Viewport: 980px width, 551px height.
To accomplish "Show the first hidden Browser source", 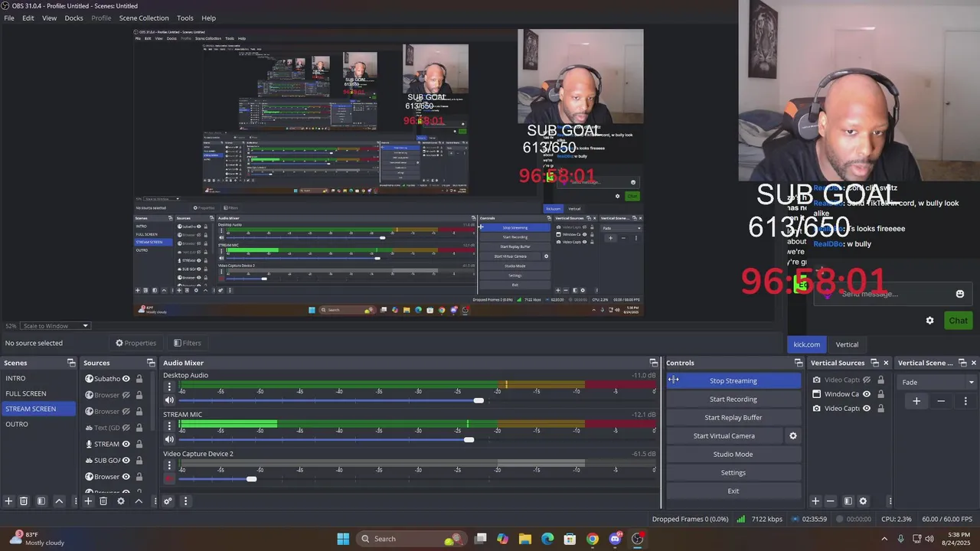I will [126, 395].
